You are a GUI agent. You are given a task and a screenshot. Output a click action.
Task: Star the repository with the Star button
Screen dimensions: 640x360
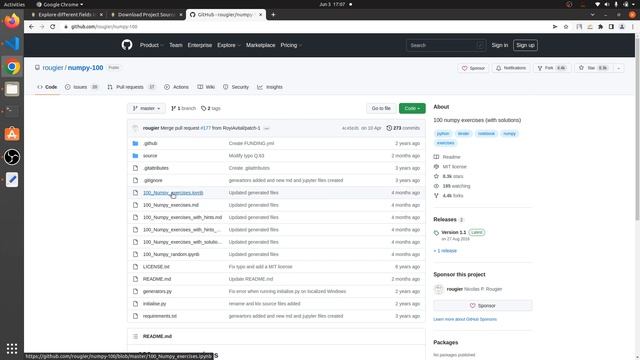coord(594,68)
